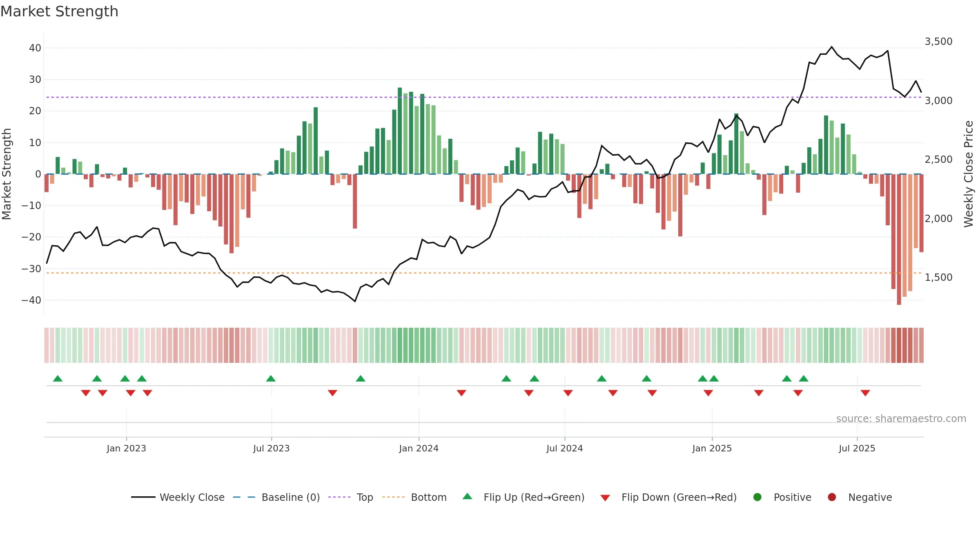
Task: Click the 1,500 price axis label
Action: (938, 278)
